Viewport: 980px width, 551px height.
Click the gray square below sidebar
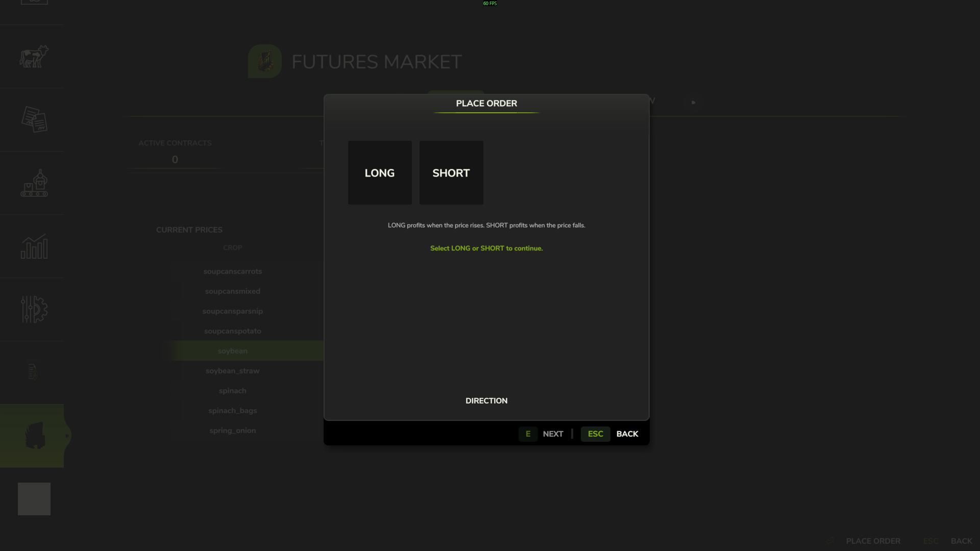[x=34, y=499]
